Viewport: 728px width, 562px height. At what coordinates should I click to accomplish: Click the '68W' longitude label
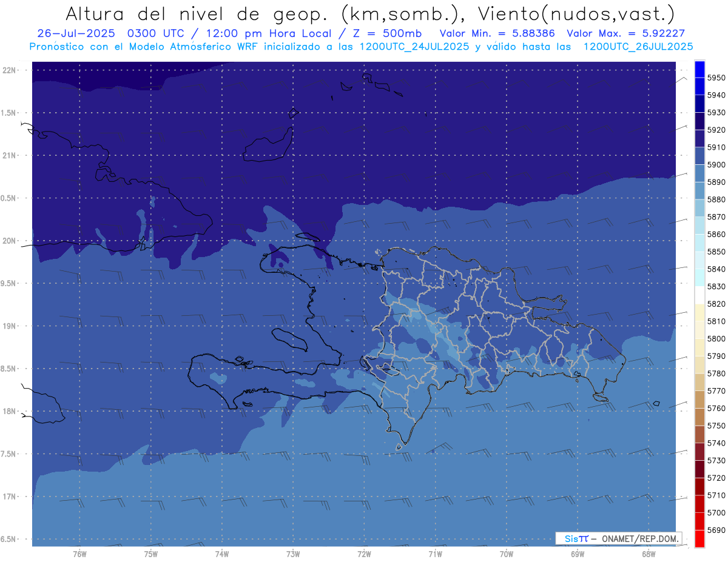click(x=649, y=554)
